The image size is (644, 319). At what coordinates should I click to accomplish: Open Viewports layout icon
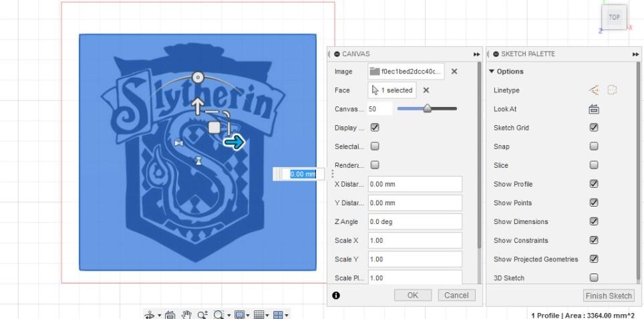[x=278, y=315]
